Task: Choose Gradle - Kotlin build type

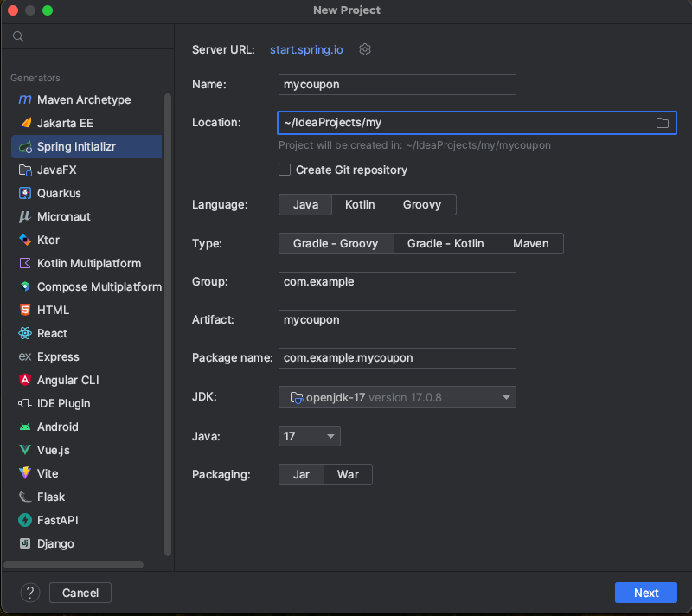Action: [x=445, y=244]
